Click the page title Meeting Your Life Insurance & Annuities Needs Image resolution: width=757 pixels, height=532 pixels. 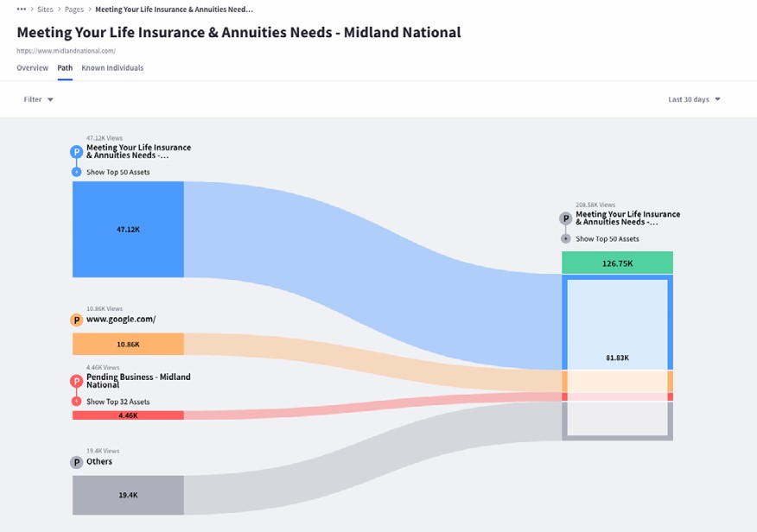click(239, 32)
